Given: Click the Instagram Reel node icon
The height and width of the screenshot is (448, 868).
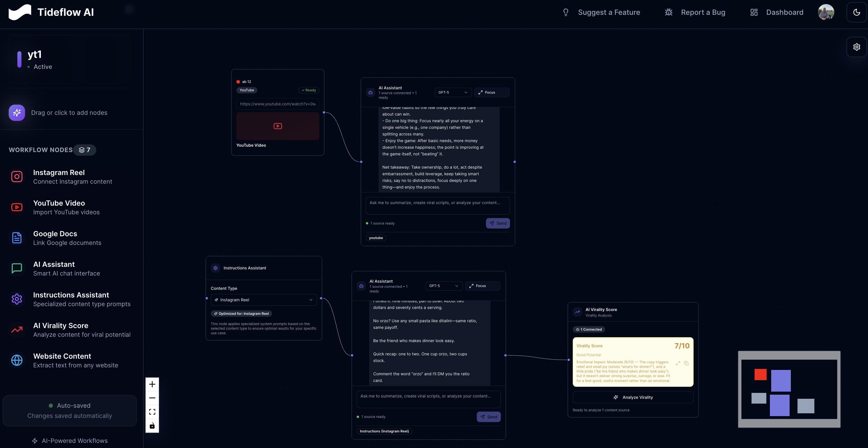Looking at the screenshot, I should point(17,177).
